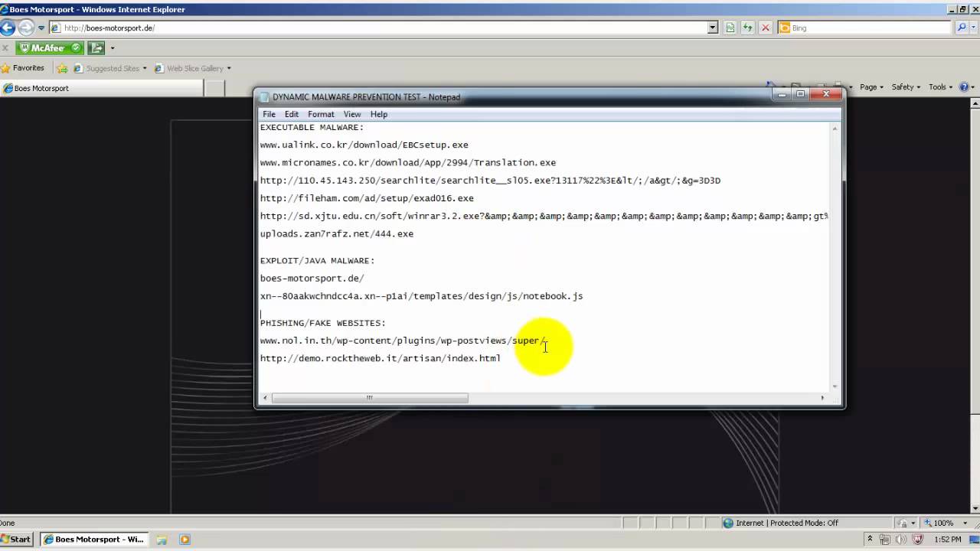Open the recent pages dropdown arrow
This screenshot has width=980, height=551.
[x=41, y=28]
